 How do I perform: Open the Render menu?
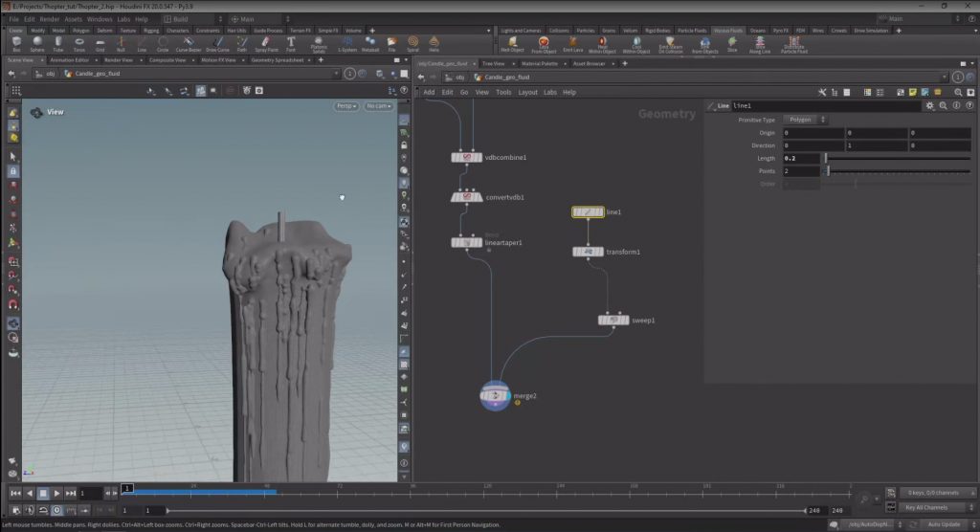(x=50, y=19)
